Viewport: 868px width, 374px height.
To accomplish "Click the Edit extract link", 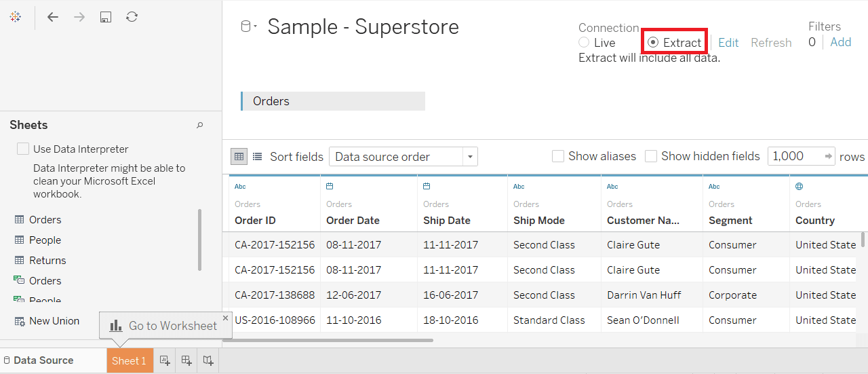I will point(728,42).
